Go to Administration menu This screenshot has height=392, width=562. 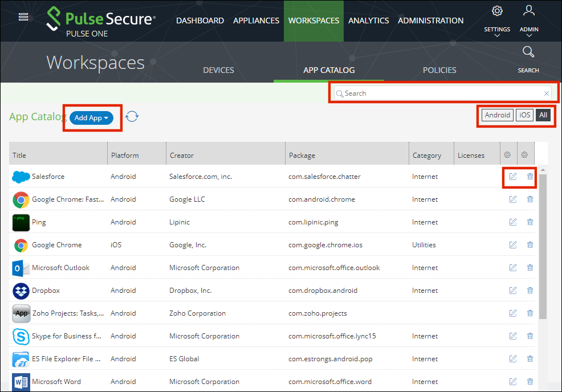(430, 21)
